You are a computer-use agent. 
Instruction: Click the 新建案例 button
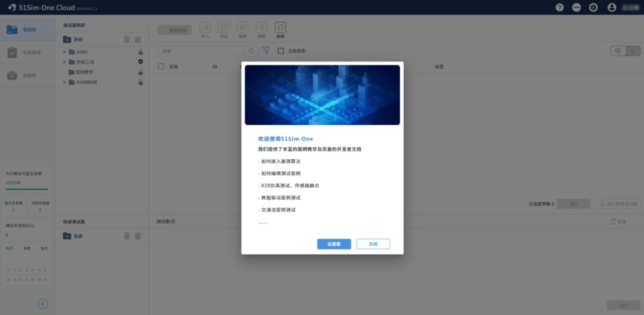[175, 30]
